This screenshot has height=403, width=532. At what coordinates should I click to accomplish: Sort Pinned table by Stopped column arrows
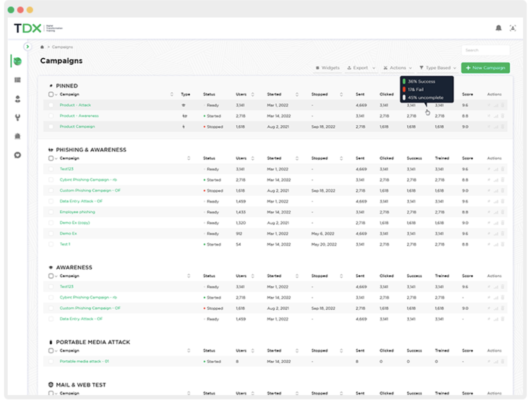[x=341, y=94]
